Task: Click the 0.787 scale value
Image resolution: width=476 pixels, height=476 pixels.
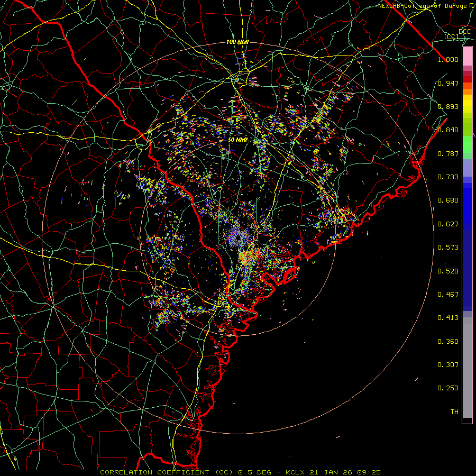Action: (448, 153)
